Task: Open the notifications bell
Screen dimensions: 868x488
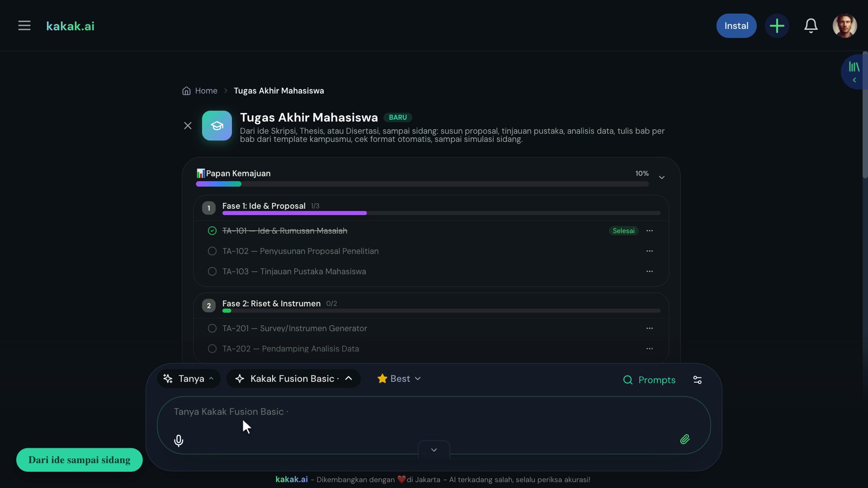Action: (x=811, y=26)
